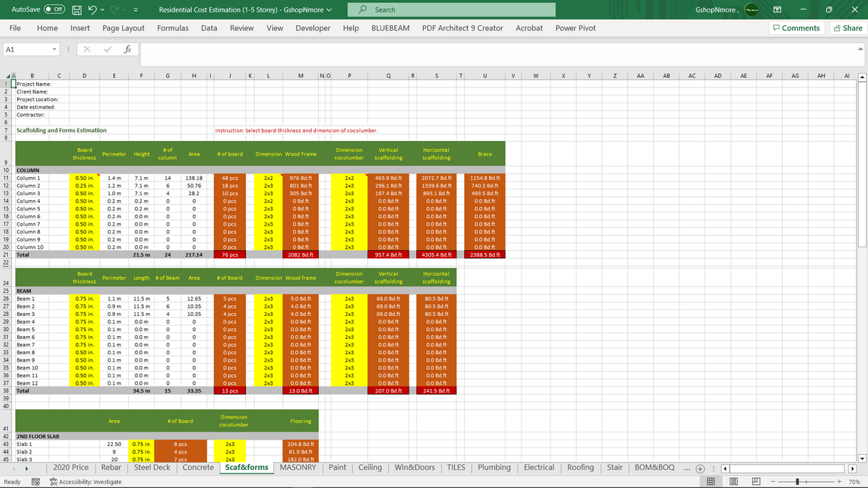Switch to the Plumbing sheet tab
Viewport: 868px width, 488px height.
(494, 467)
